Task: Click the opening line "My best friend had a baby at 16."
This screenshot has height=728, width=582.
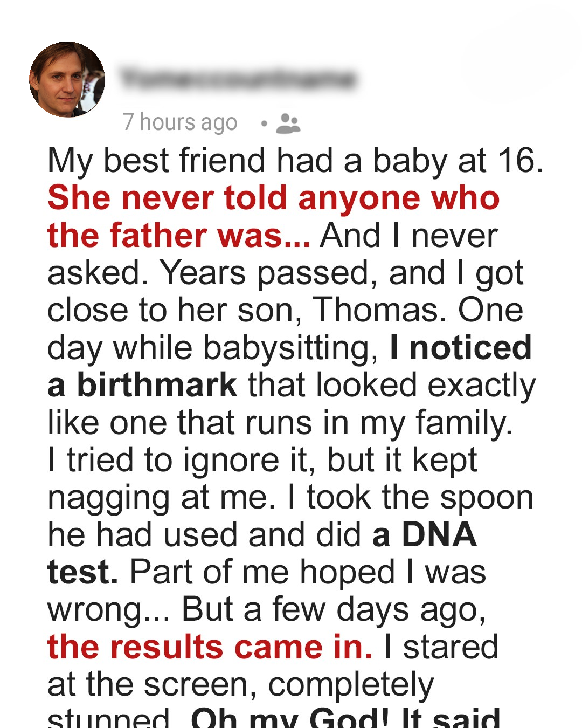Action: click(295, 161)
